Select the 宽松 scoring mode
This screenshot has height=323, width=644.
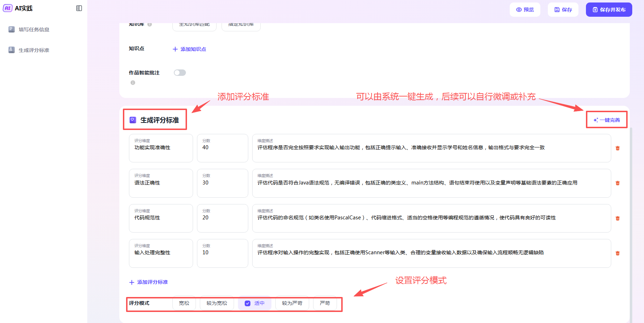pos(184,303)
